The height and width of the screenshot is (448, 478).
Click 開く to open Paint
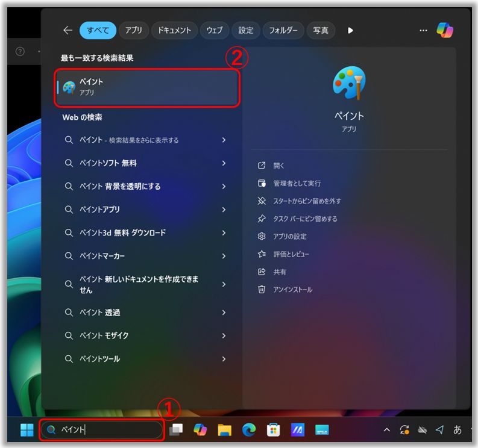[x=278, y=166]
